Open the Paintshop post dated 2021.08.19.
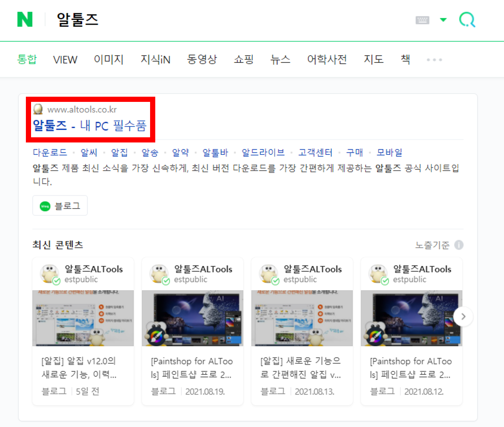 tap(192, 368)
